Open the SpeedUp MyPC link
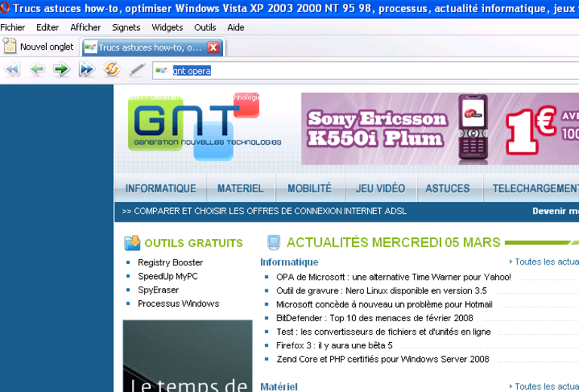The width and height of the screenshot is (579, 392). [x=167, y=276]
